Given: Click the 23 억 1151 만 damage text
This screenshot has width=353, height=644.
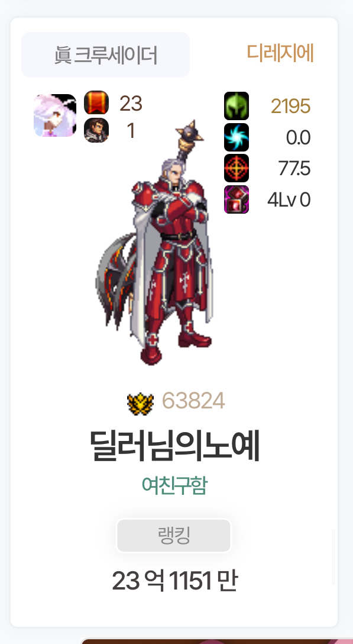Looking at the screenshot, I should pyautogui.click(x=175, y=581).
